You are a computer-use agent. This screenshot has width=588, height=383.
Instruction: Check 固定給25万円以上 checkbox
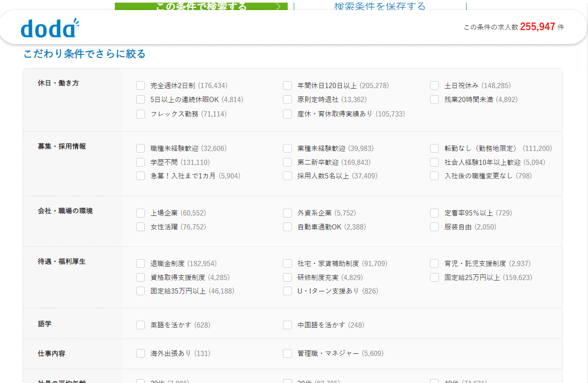[434, 277]
